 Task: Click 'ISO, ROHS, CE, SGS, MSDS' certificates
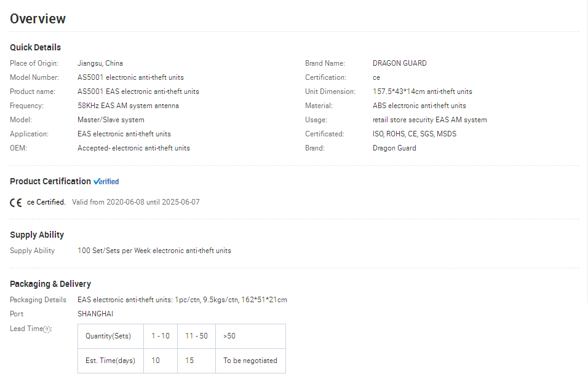point(415,134)
